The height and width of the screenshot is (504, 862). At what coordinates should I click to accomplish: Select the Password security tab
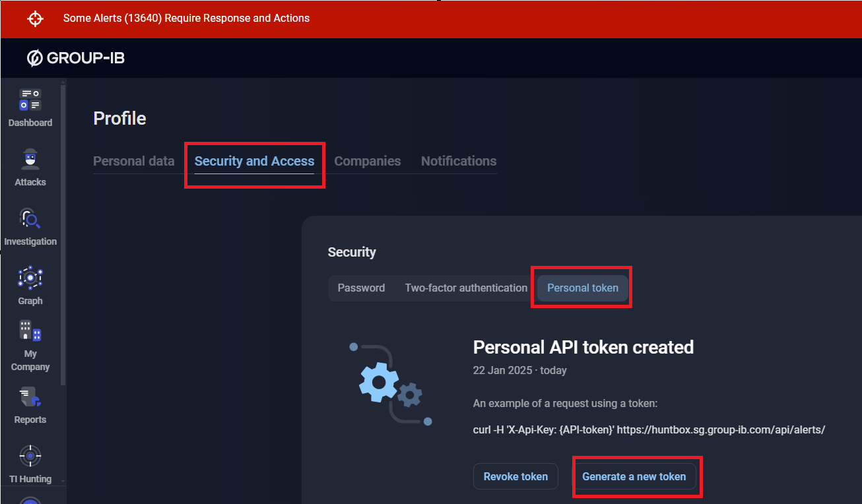[x=361, y=288]
